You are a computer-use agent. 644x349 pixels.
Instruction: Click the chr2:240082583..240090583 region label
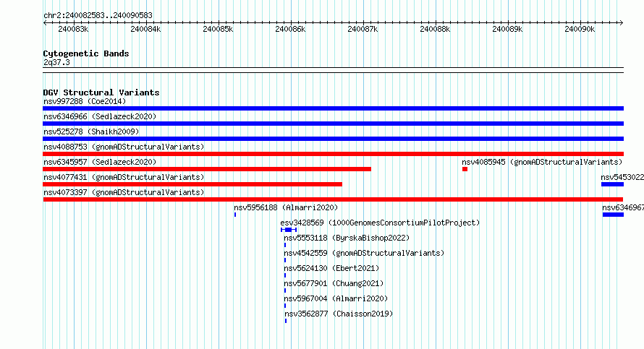(x=98, y=15)
